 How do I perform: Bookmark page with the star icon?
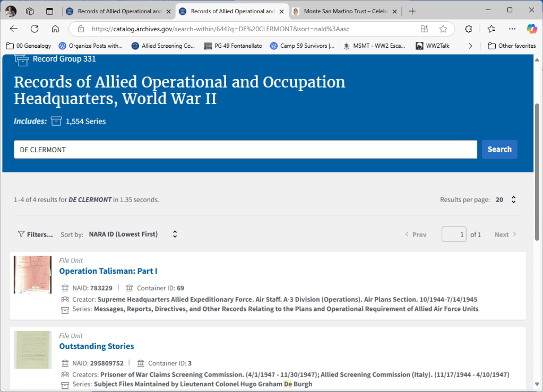click(x=443, y=29)
